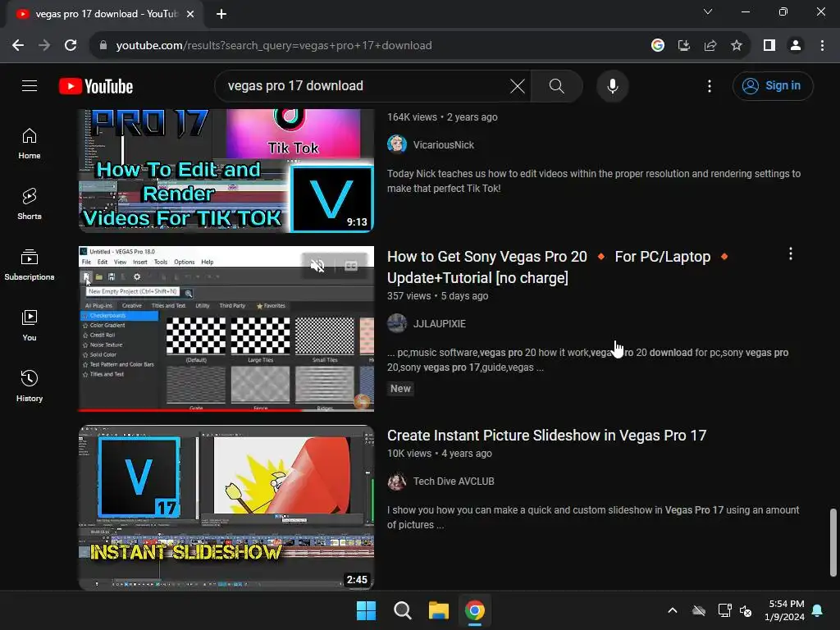Click '357 views' text
Screen dimensions: 840x630
(x=409, y=295)
